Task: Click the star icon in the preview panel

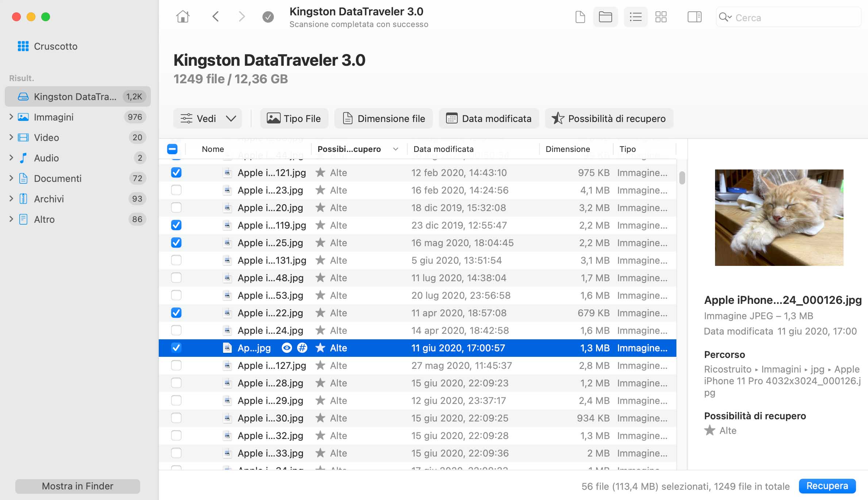Action: 710,430
